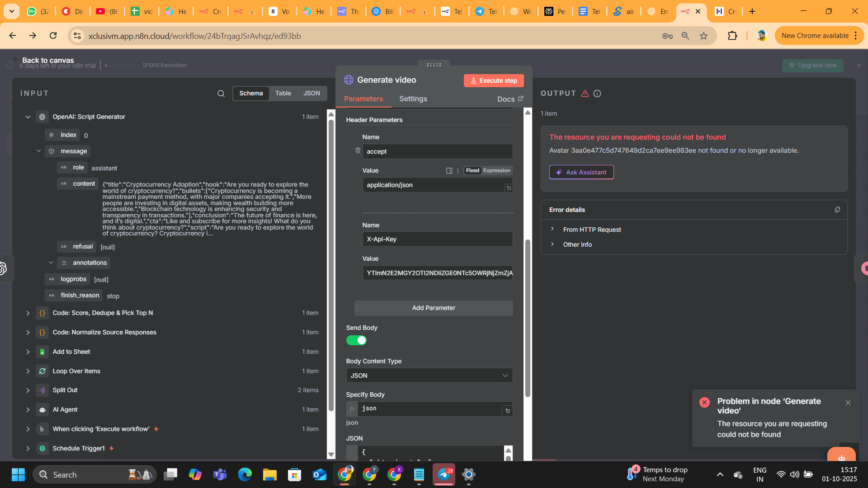Open the Body Content Type dropdown
The width and height of the screenshot is (868, 488).
click(429, 375)
